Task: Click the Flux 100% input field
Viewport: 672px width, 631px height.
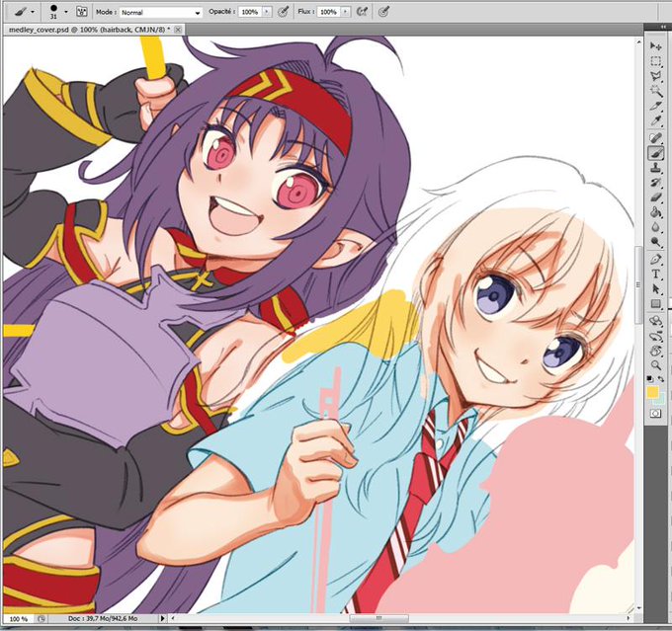Action: pos(329,12)
